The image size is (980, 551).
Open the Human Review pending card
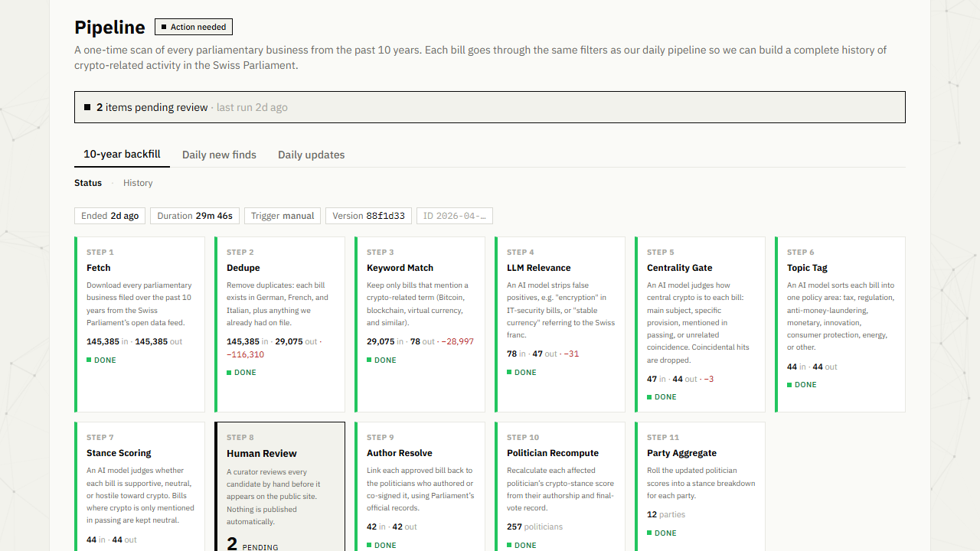tap(280, 487)
